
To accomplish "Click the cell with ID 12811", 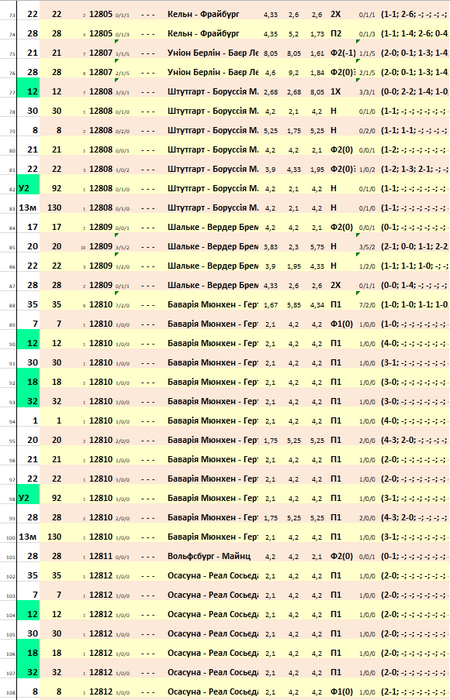I will coord(101,556).
